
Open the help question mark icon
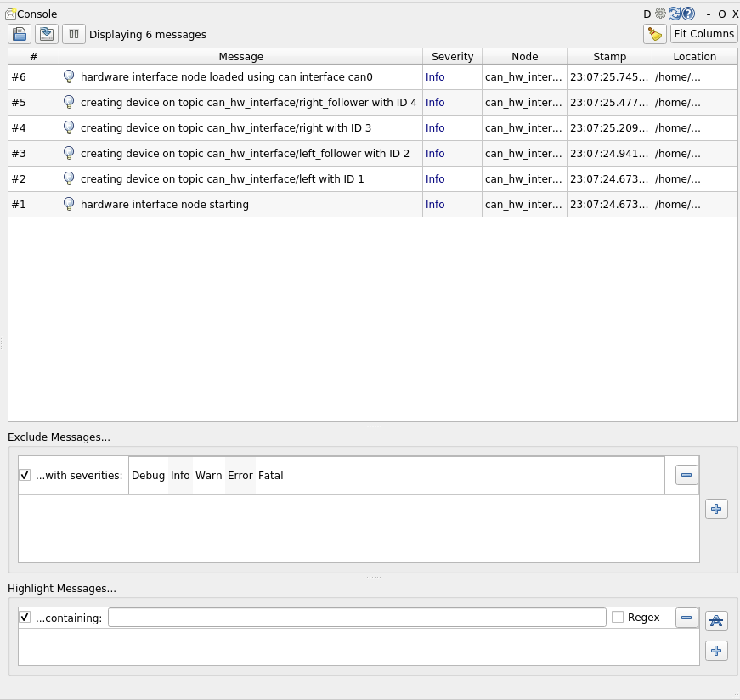pos(688,14)
